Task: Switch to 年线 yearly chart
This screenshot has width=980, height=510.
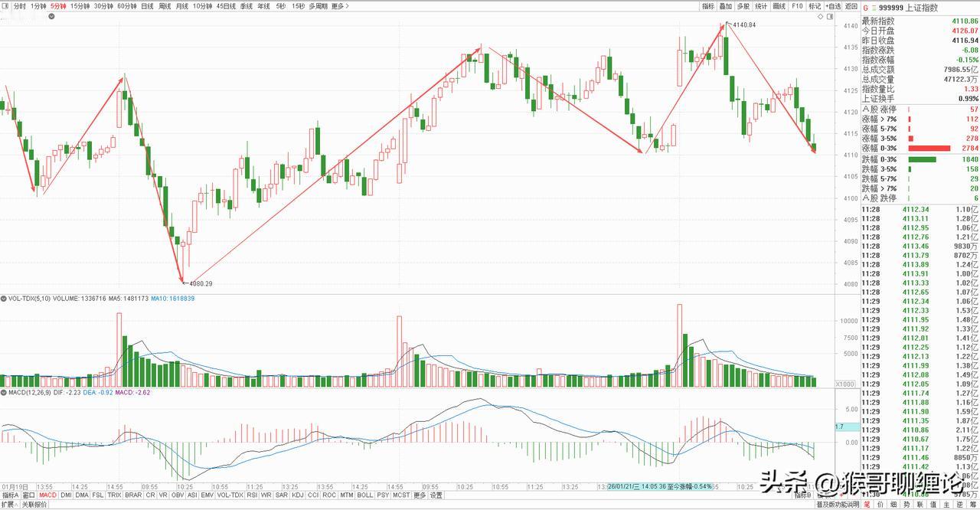Action: (x=264, y=5)
